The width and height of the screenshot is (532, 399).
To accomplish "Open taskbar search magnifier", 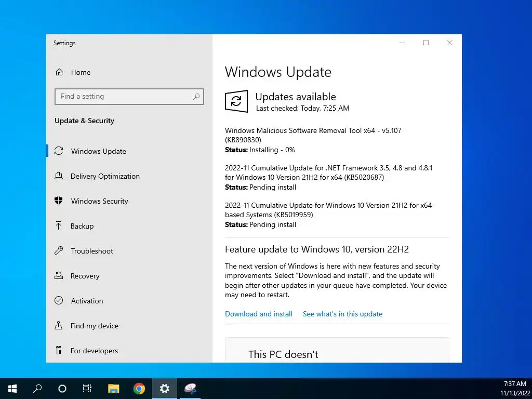I will pos(37,389).
